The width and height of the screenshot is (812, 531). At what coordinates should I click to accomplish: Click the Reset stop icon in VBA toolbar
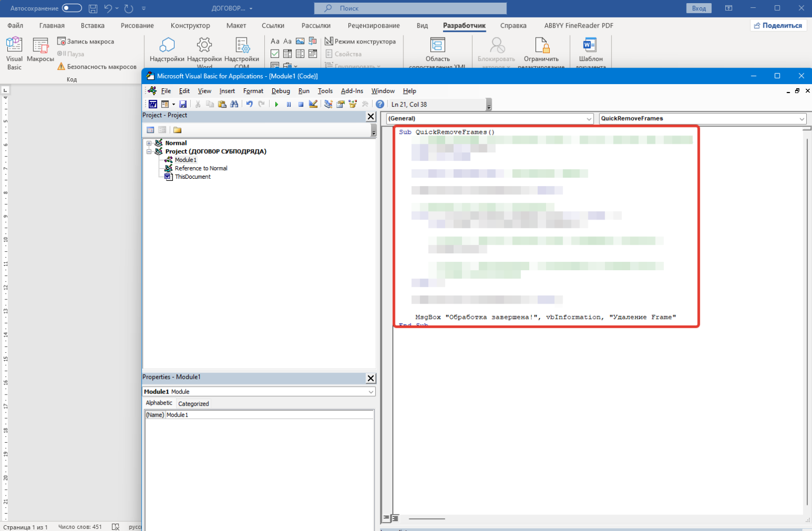coord(301,104)
